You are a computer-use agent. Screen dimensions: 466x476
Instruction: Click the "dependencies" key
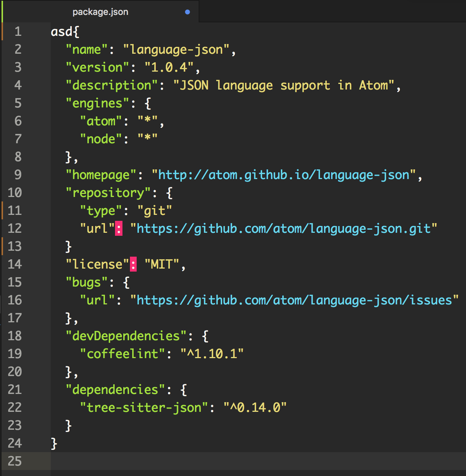click(115, 390)
